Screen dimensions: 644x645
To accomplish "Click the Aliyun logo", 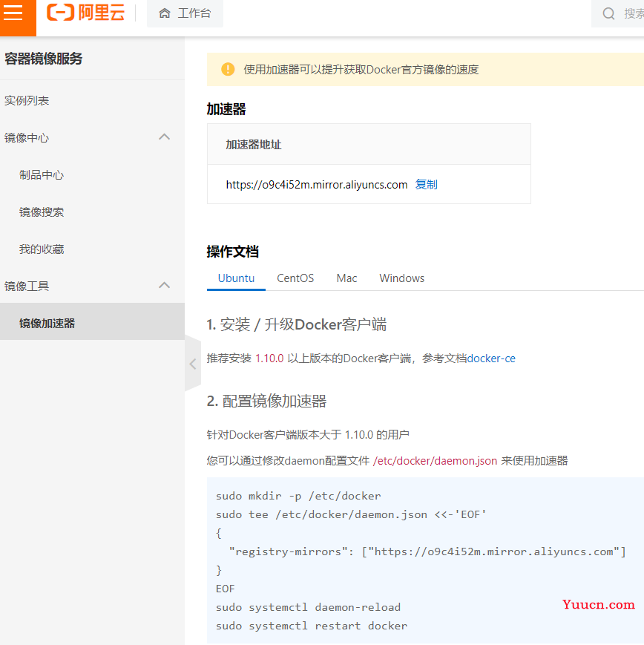I will 85,13.
